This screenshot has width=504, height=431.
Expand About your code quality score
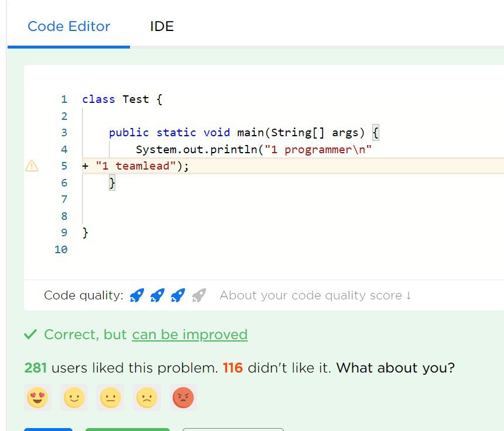click(316, 295)
